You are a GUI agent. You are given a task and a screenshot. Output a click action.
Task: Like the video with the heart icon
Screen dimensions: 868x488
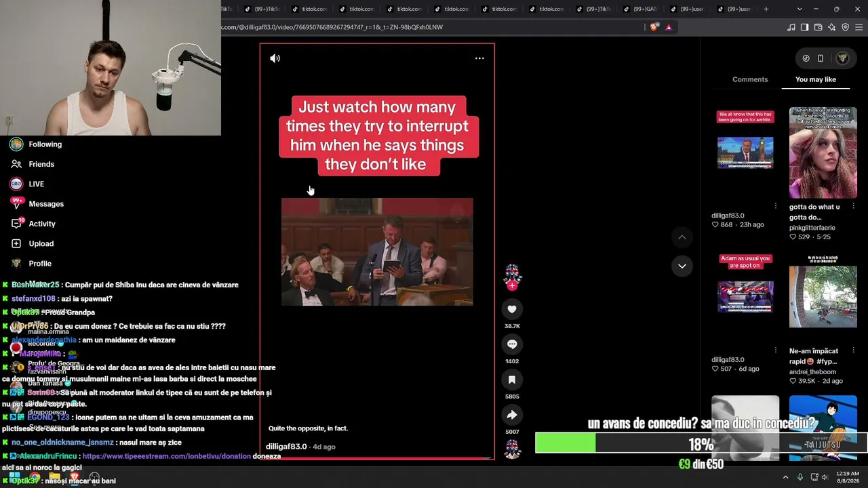pos(512,309)
